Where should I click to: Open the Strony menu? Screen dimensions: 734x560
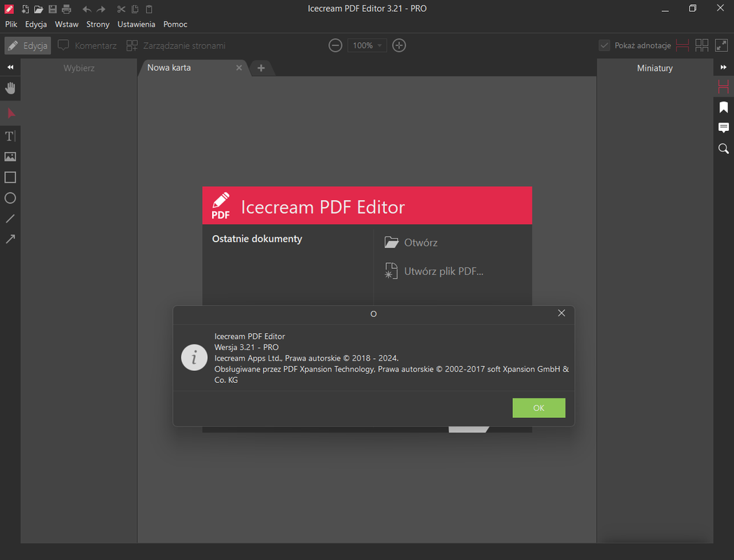[98, 24]
